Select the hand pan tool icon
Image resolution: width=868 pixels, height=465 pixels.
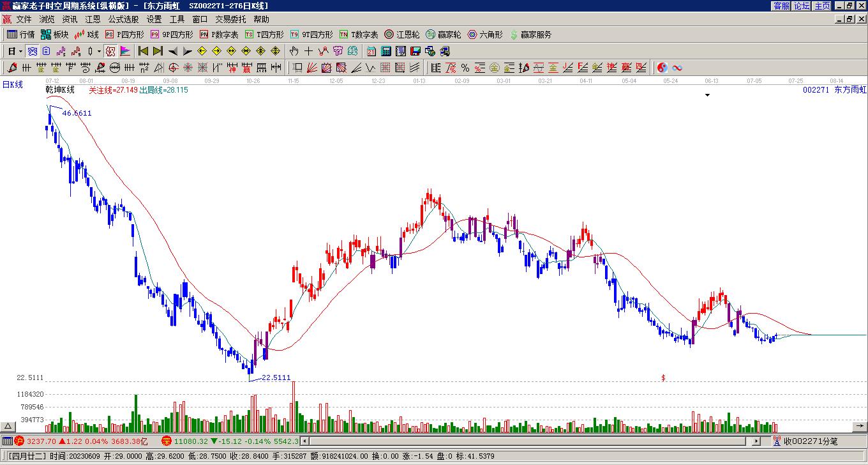coord(294,51)
